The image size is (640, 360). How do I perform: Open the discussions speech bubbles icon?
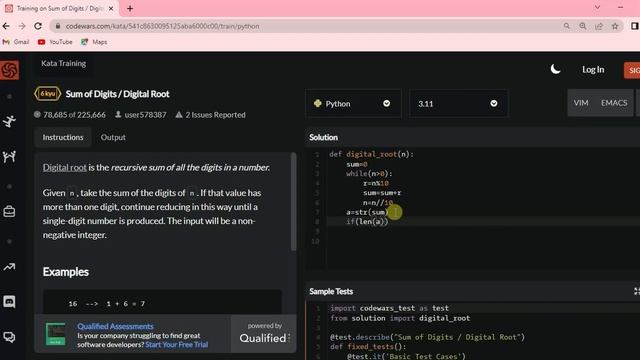coord(9,337)
